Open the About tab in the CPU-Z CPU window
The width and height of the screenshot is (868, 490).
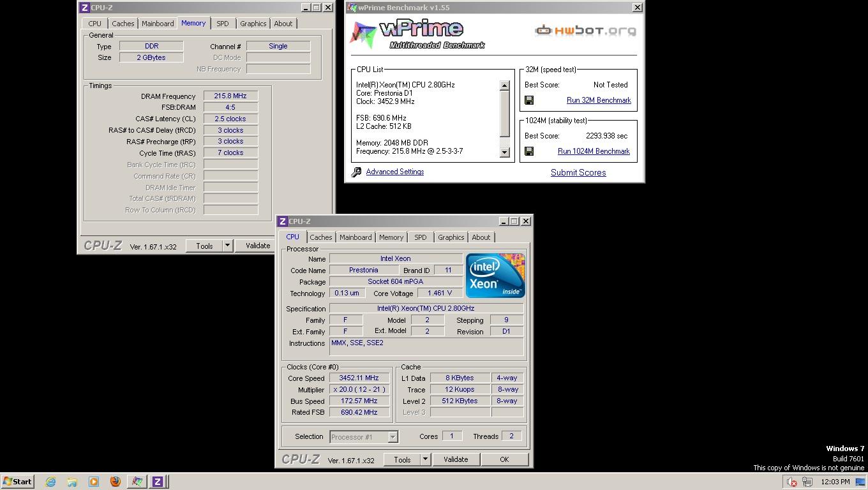pyautogui.click(x=481, y=237)
